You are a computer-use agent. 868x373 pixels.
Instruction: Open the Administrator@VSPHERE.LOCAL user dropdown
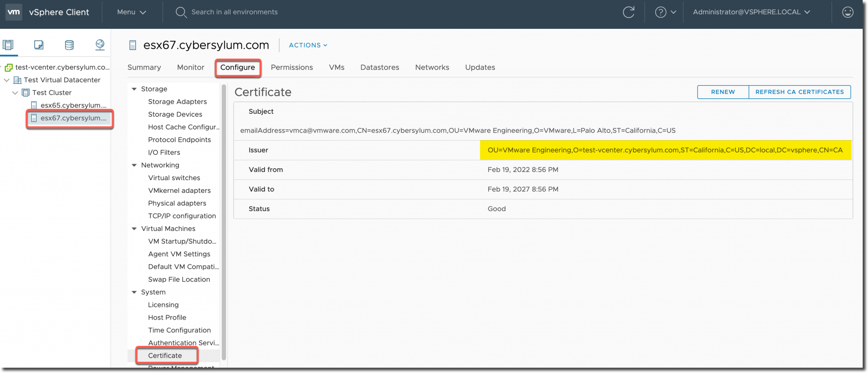751,12
